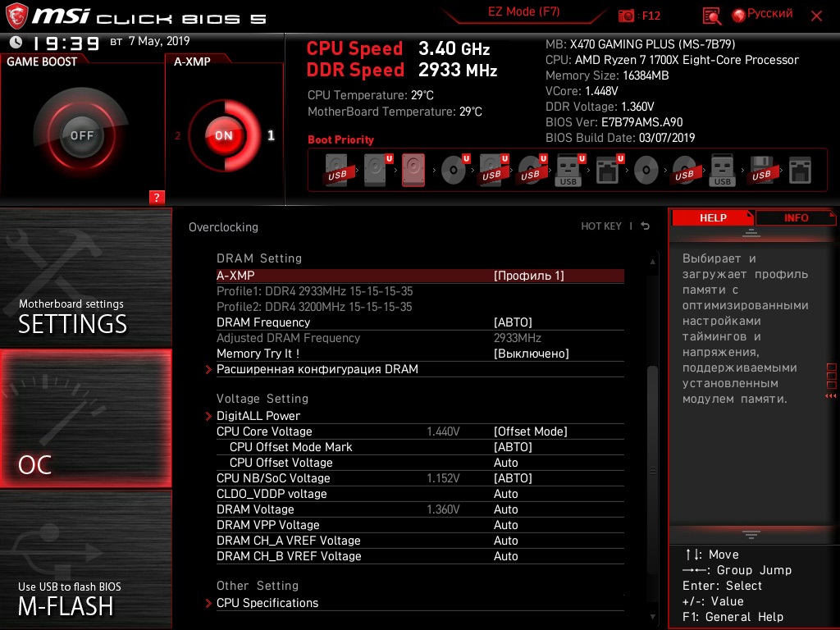Viewport: 840px width, 630px height.
Task: Click the back arrow next to HOT KEY
Action: (x=645, y=226)
